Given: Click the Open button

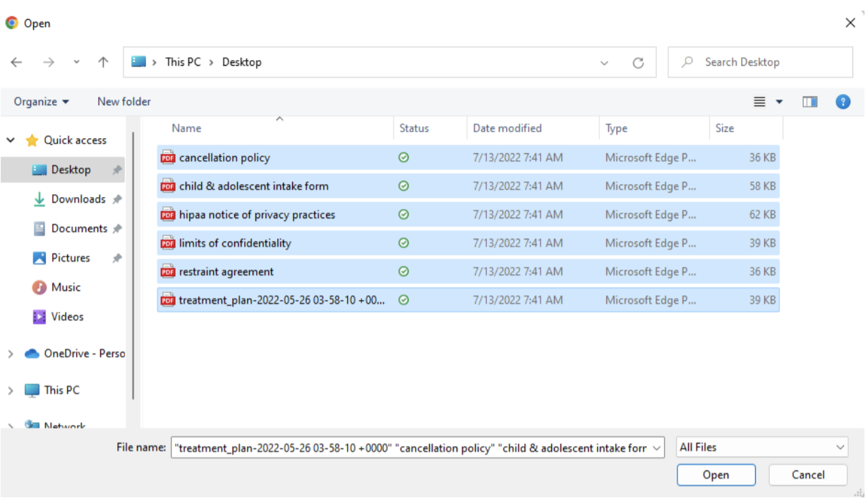Looking at the screenshot, I should pos(716,474).
